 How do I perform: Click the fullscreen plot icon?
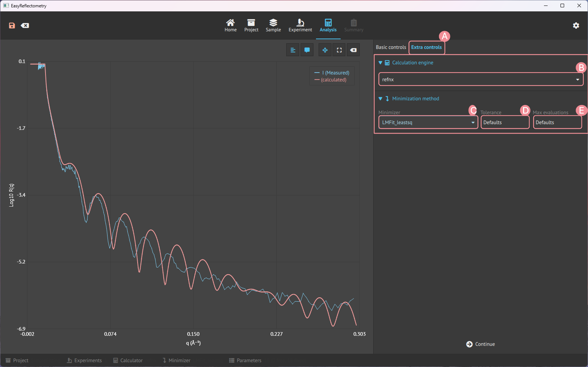click(x=339, y=50)
